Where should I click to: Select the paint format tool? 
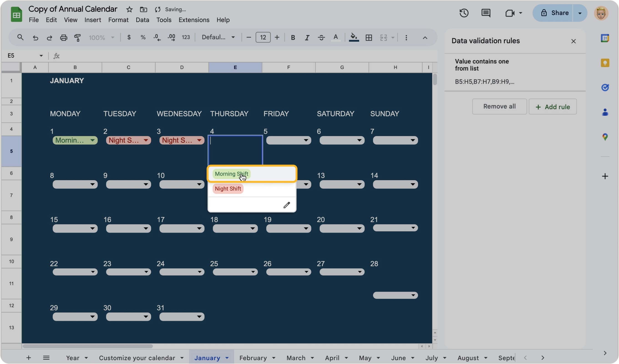(x=78, y=37)
